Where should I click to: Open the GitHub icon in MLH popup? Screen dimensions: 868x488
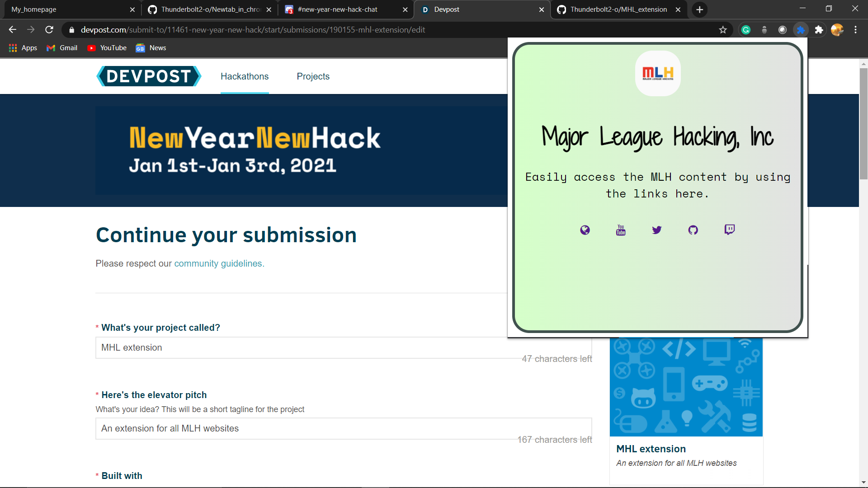pyautogui.click(x=693, y=230)
